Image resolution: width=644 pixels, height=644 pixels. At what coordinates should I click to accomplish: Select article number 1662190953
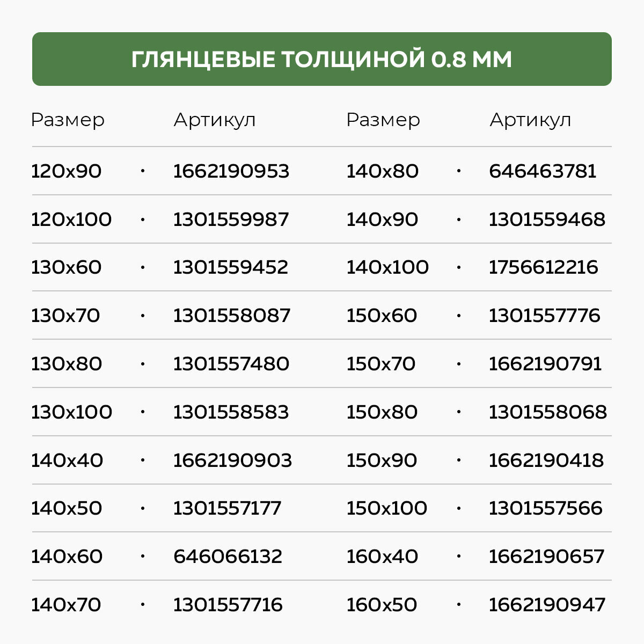coord(231,171)
